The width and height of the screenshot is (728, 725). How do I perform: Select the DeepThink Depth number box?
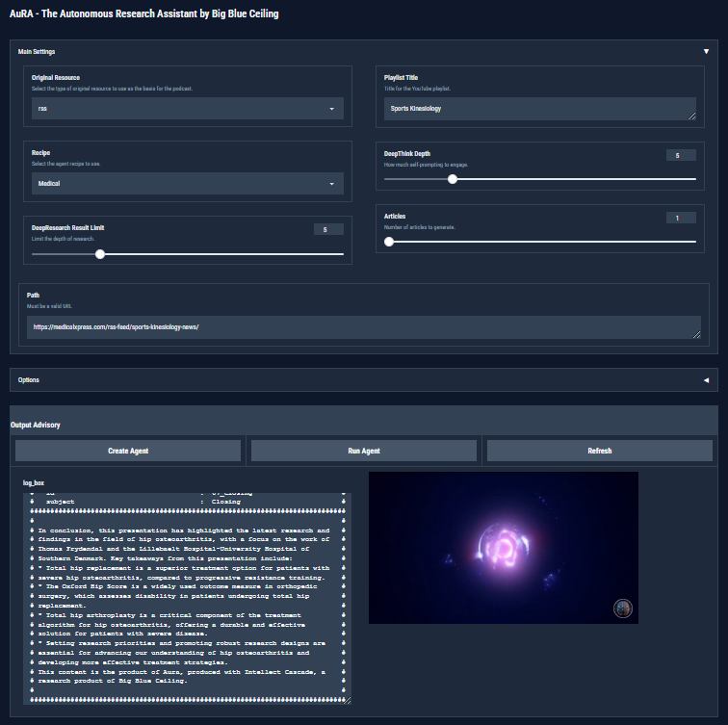click(x=680, y=155)
